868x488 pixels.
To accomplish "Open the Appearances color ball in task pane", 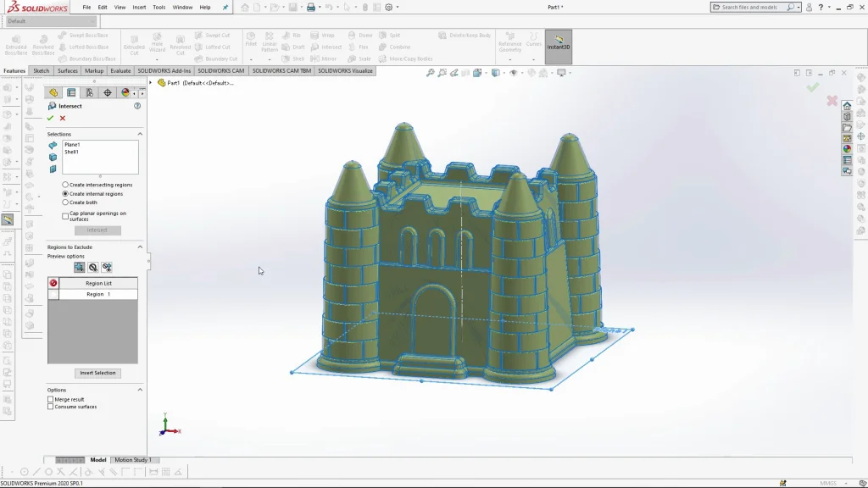I will (x=847, y=149).
